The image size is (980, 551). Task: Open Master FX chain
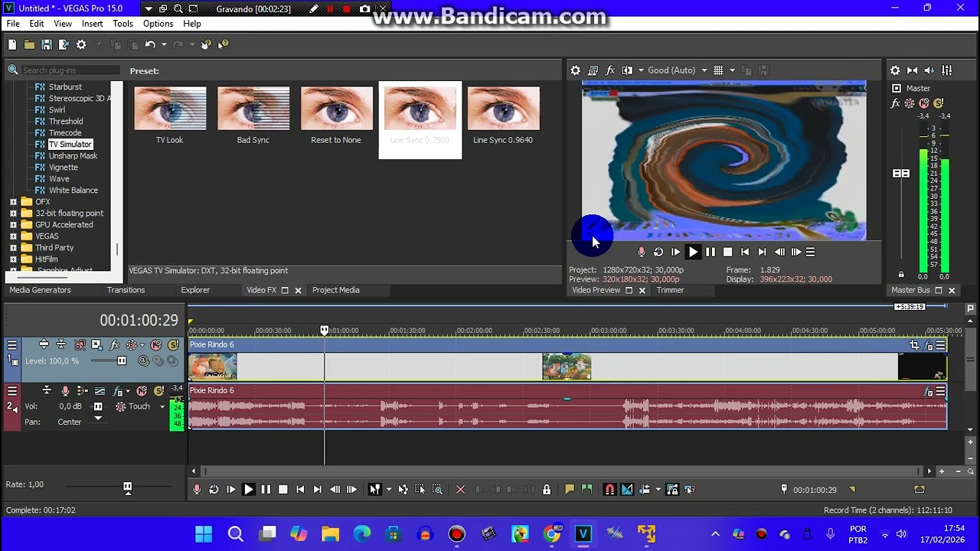click(x=897, y=103)
